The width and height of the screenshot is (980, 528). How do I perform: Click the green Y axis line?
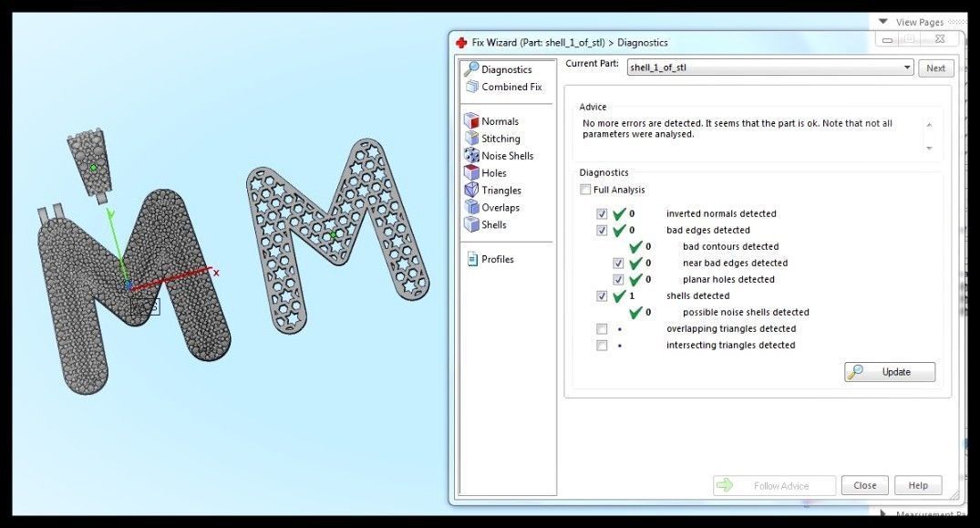[117, 247]
